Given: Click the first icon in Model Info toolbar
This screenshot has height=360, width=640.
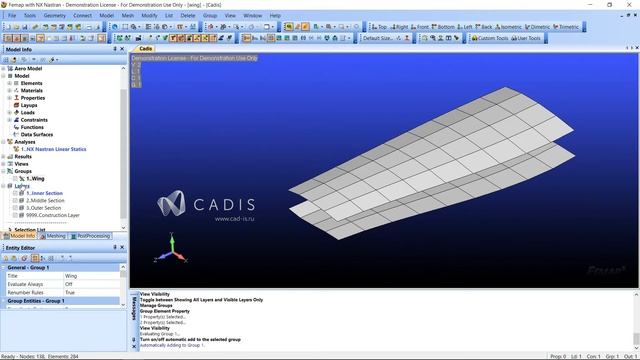Looking at the screenshot, I should pyautogui.click(x=6, y=60).
